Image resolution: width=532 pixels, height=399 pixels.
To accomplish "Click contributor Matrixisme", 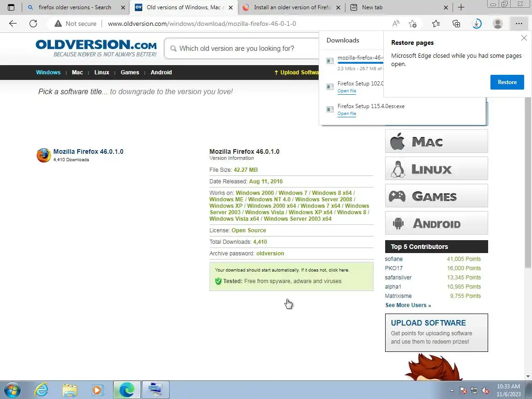I will (398, 296).
